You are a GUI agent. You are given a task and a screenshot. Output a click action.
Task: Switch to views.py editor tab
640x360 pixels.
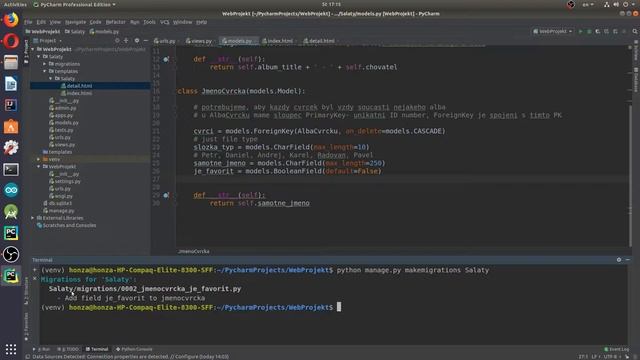199,41
